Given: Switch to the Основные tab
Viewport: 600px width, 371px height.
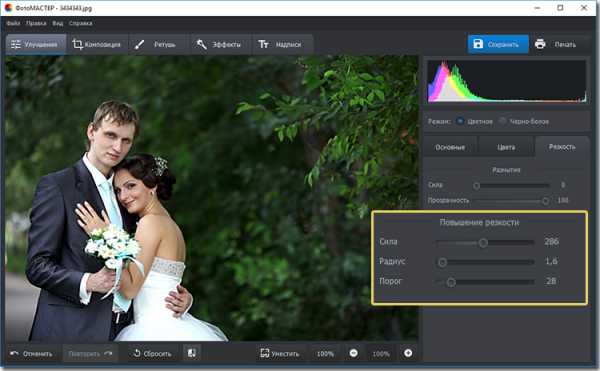Looking at the screenshot, I should tap(450, 147).
